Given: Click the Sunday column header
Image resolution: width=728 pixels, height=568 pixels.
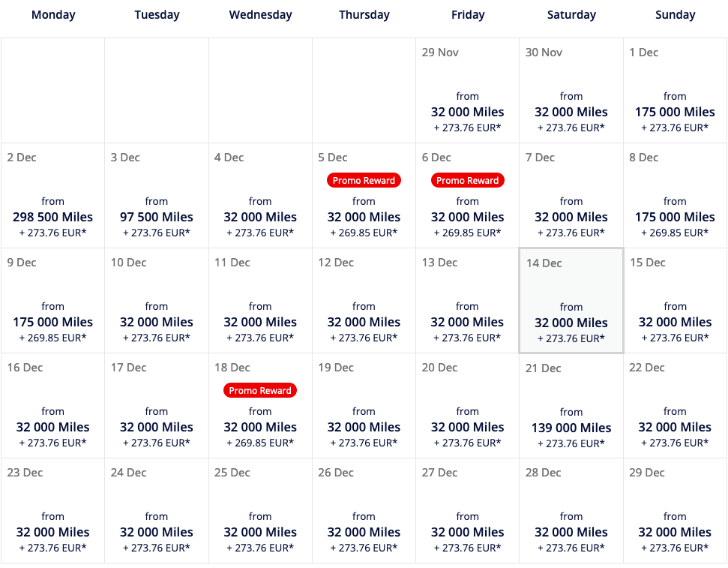Looking at the screenshot, I should (x=675, y=15).
